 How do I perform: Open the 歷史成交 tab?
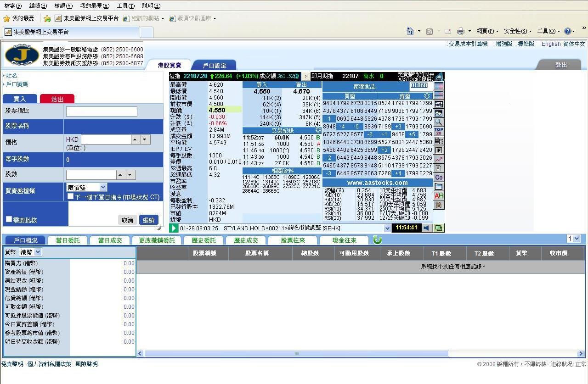(x=246, y=240)
